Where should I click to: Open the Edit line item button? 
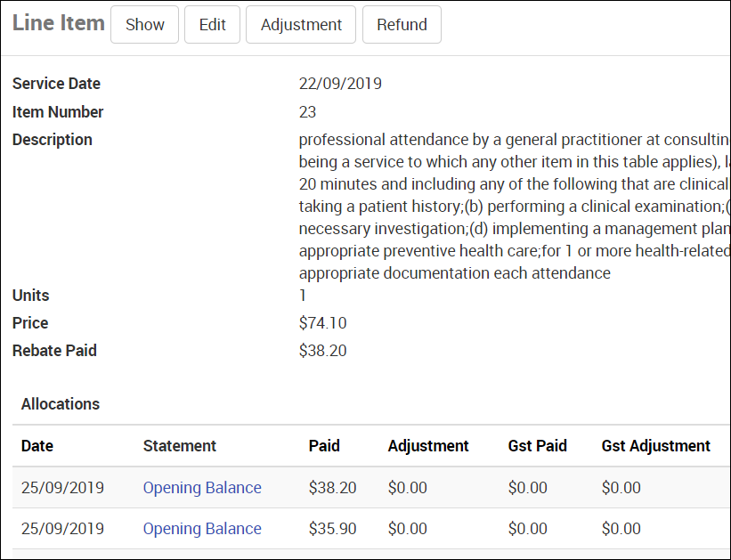212,25
